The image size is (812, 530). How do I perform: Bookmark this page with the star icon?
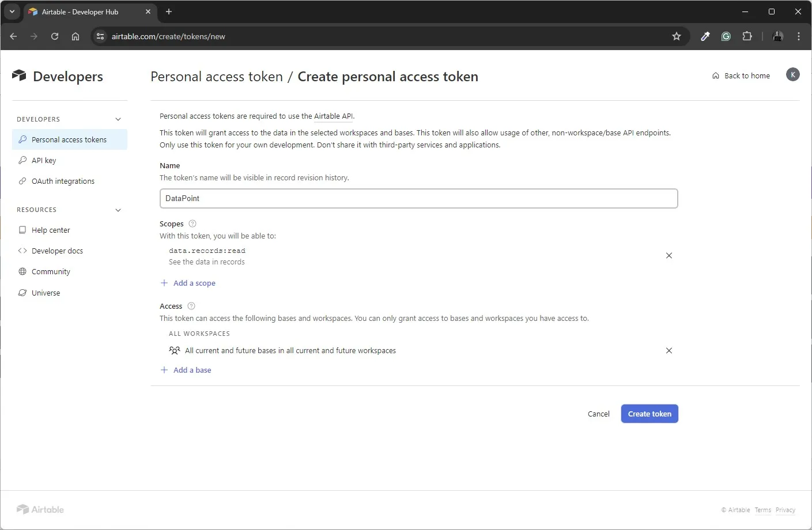pos(677,36)
